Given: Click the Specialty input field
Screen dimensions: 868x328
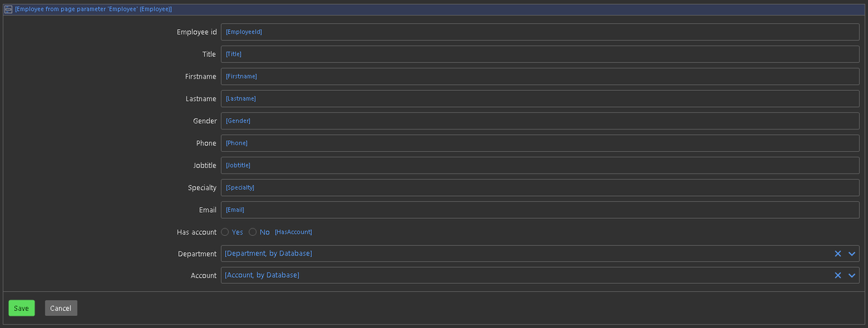Looking at the screenshot, I should (x=540, y=188).
